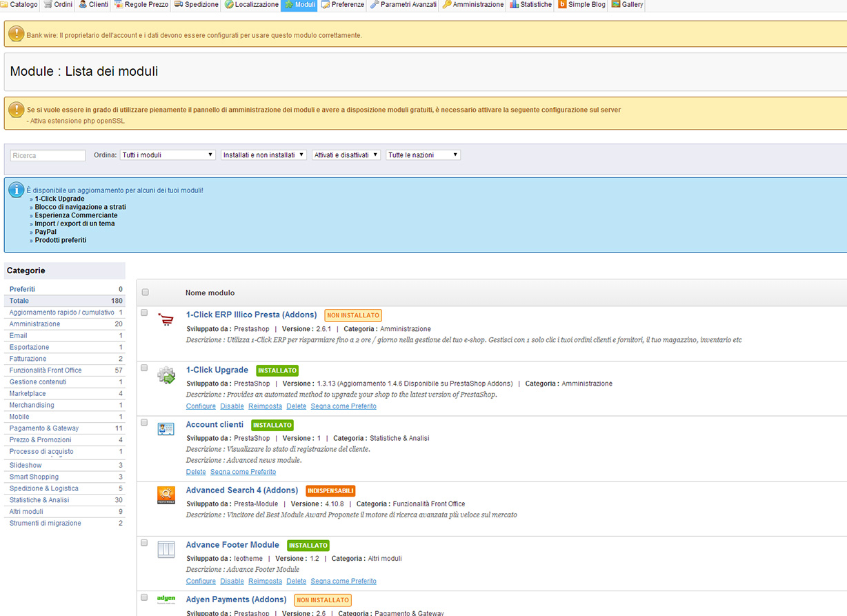This screenshot has height=616, width=847.
Task: Click Reimposta for 1-Click Upgrade
Action: (265, 406)
